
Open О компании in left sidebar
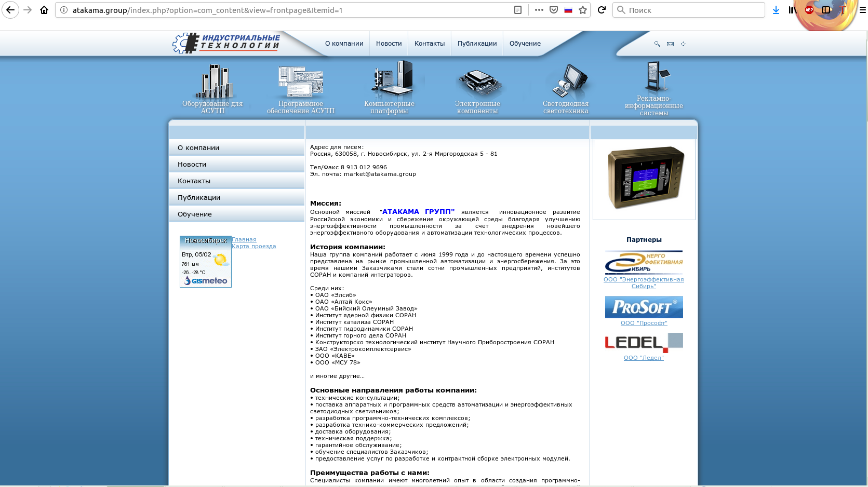click(x=237, y=148)
